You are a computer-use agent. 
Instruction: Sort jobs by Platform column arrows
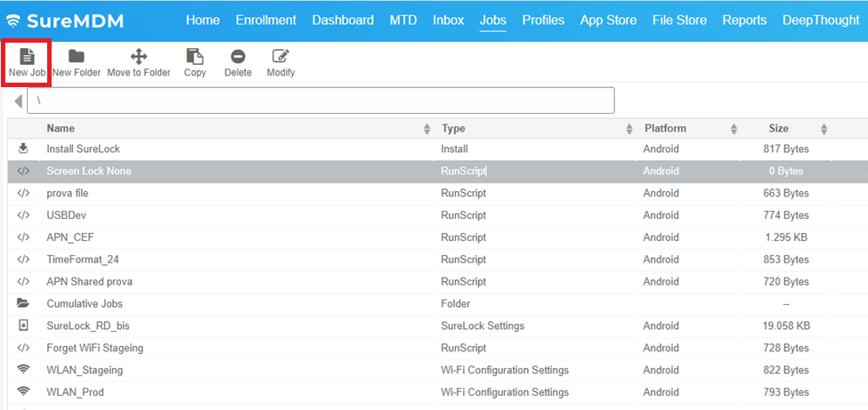(734, 129)
